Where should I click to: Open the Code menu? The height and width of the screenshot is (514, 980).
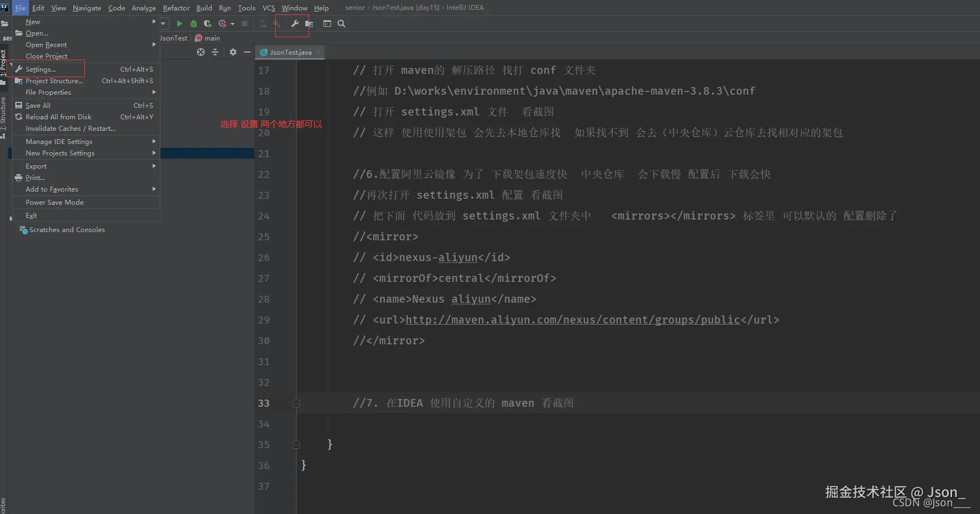117,8
